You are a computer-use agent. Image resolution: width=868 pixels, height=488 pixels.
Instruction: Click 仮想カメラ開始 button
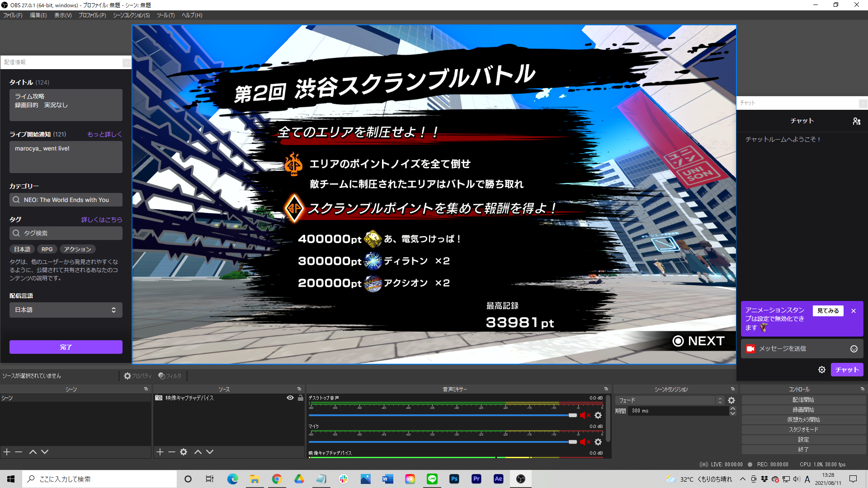pos(803,420)
